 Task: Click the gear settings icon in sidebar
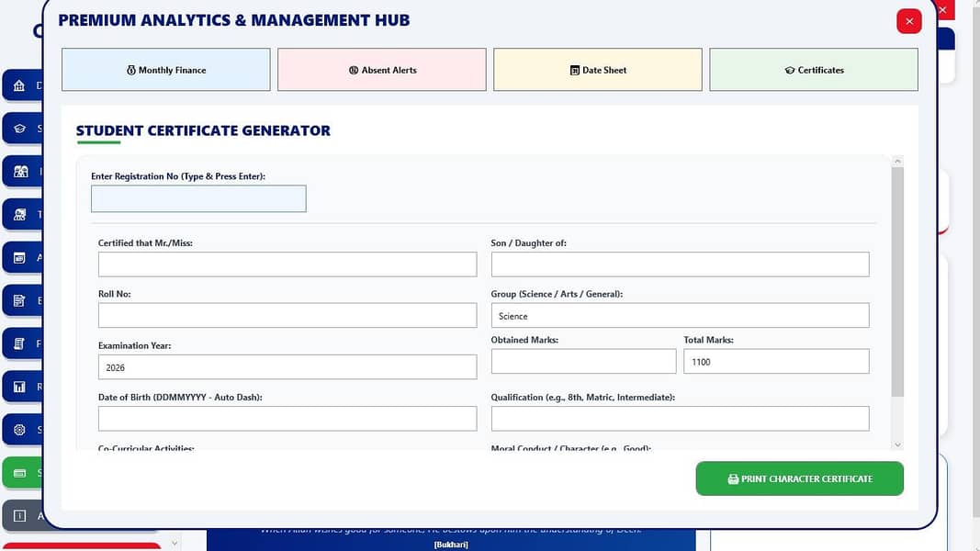pyautogui.click(x=19, y=430)
